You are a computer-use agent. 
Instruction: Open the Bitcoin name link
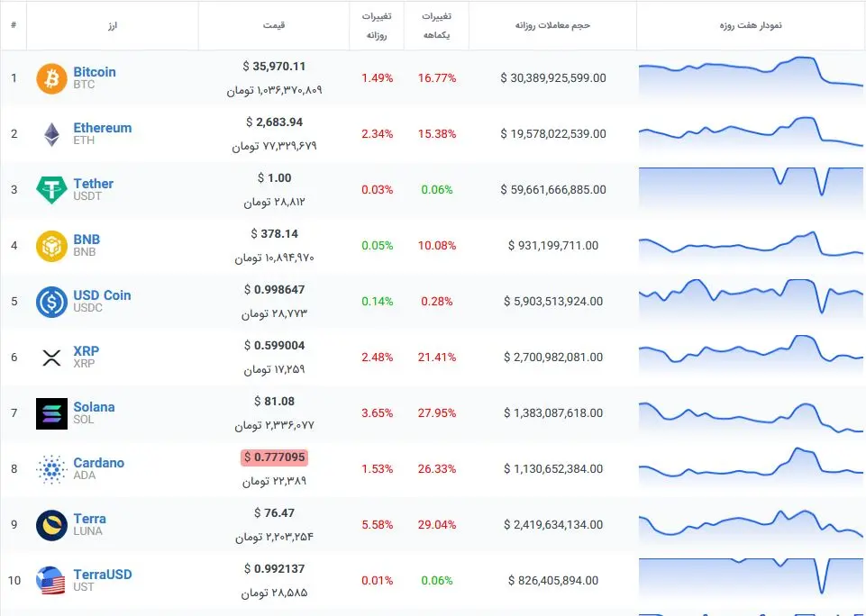[x=95, y=72]
